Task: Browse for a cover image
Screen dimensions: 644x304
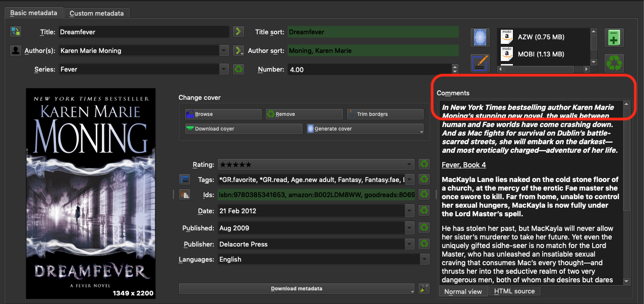Action: (x=223, y=114)
